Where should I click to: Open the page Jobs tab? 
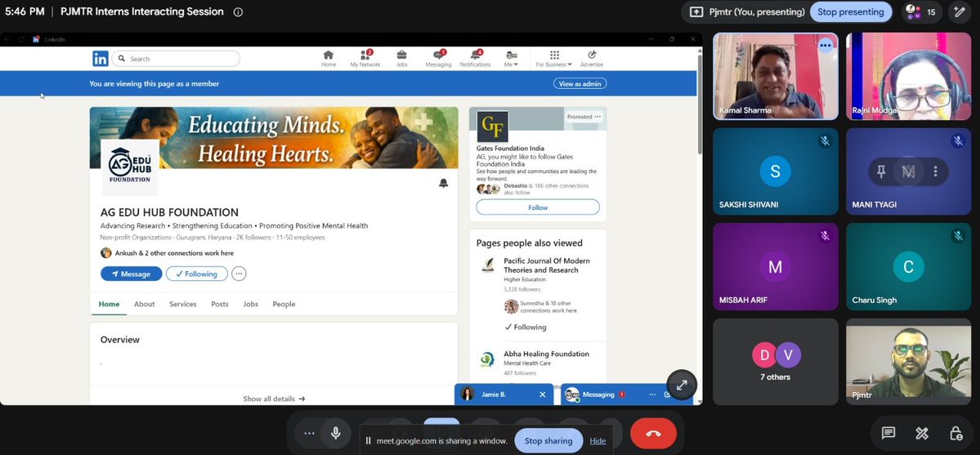(x=251, y=305)
